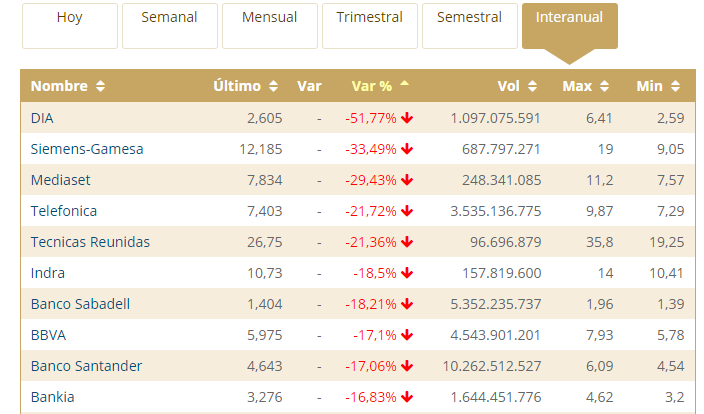
Task: Open the Mediaset stock link
Action: pyautogui.click(x=59, y=180)
